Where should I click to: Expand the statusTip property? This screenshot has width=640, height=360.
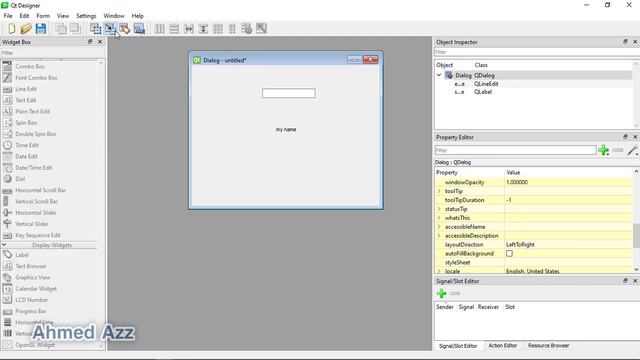point(439,209)
